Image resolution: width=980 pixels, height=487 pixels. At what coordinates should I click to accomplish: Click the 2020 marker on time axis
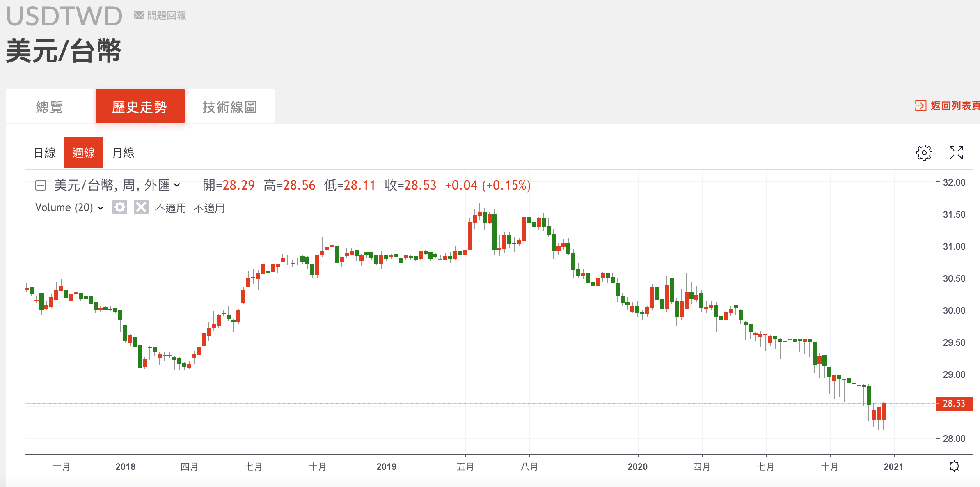click(x=637, y=466)
